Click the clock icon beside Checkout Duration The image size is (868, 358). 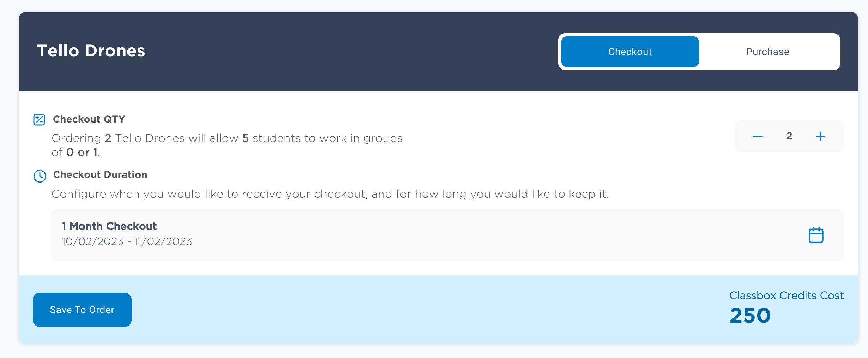tap(39, 175)
